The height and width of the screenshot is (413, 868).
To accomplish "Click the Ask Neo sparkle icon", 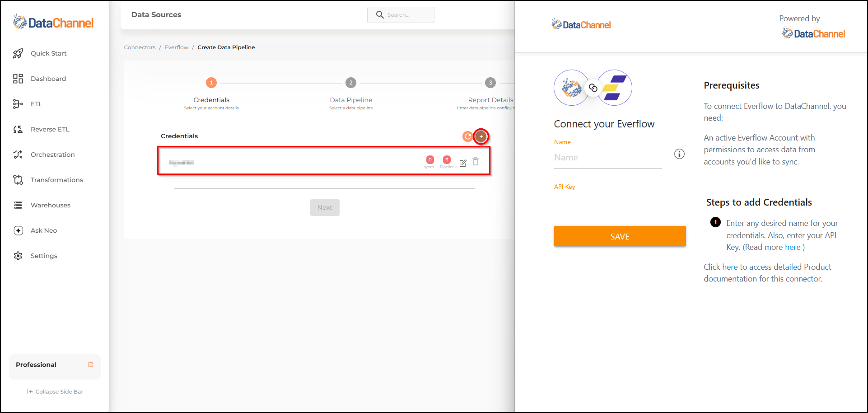I will click(18, 230).
